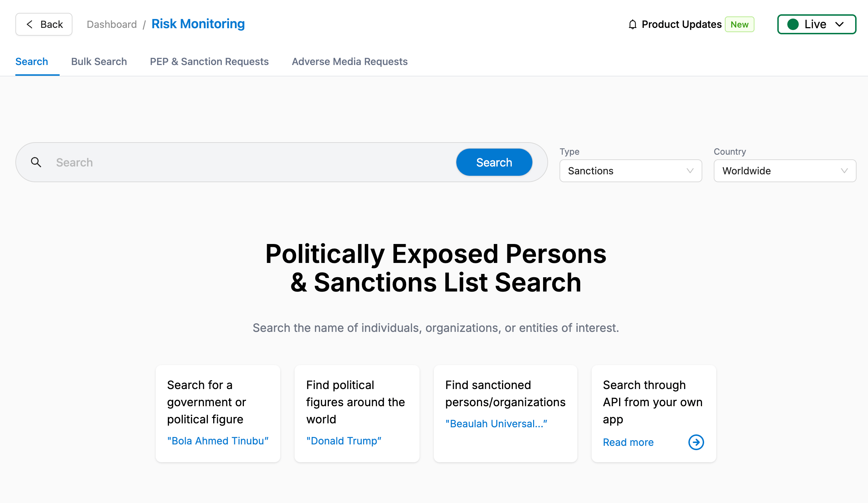This screenshot has height=503, width=868.
Task: Click the back chevron arrow icon
Action: [30, 24]
